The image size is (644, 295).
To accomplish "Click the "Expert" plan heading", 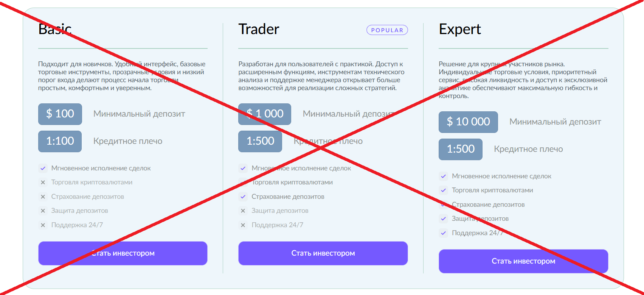I will click(460, 29).
